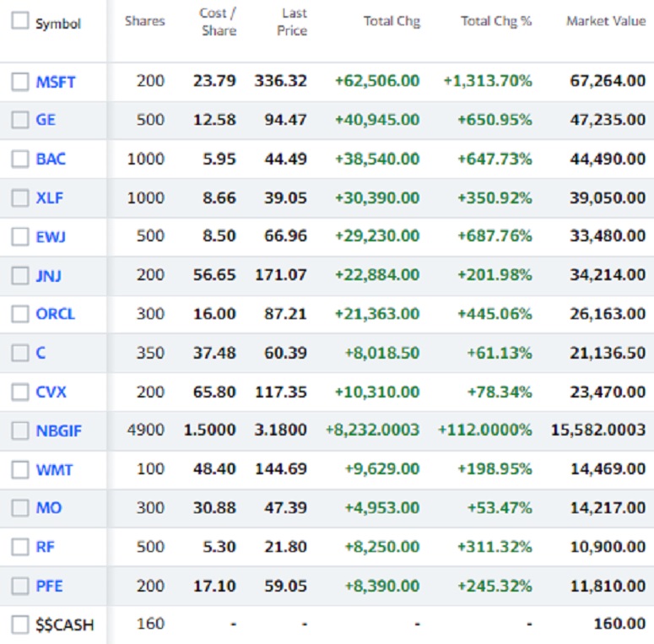
Task: Open the CVX symbol link
Action: 51,392
